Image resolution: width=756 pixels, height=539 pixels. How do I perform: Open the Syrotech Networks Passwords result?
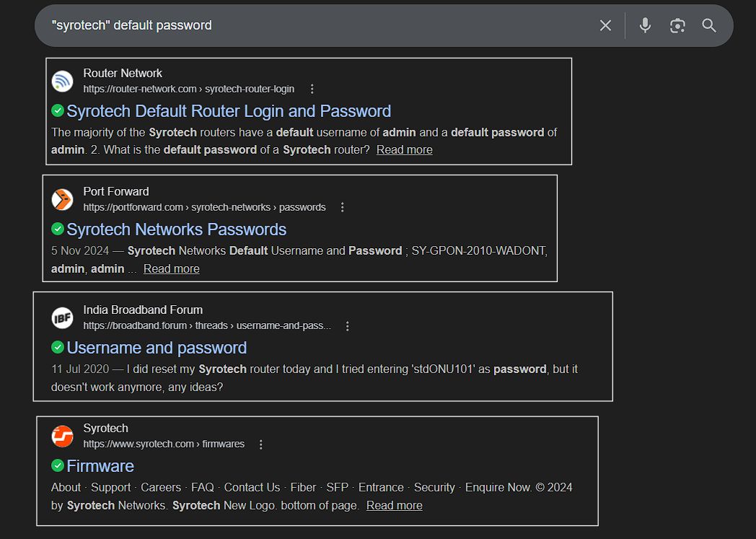coord(176,229)
